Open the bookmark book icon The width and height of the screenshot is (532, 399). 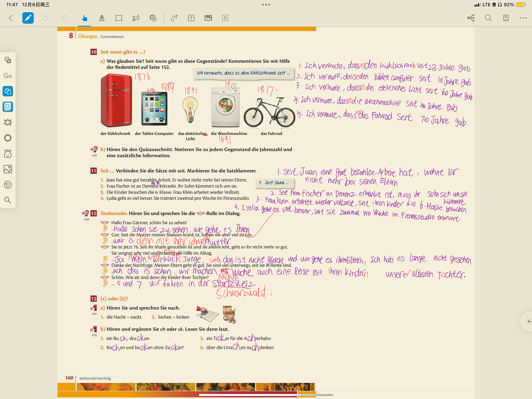[x=506, y=18]
